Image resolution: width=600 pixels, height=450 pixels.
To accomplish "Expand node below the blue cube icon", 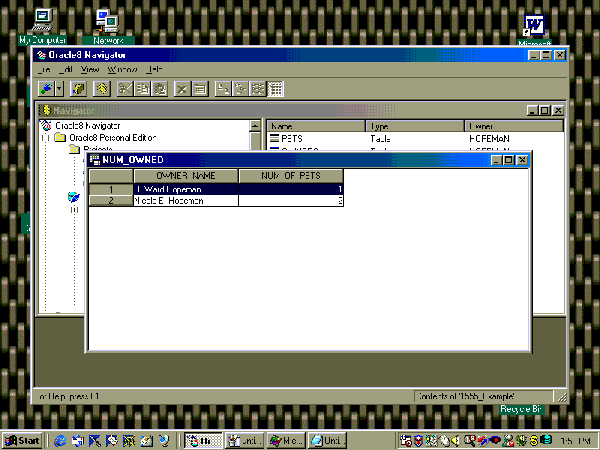I will click(74, 210).
